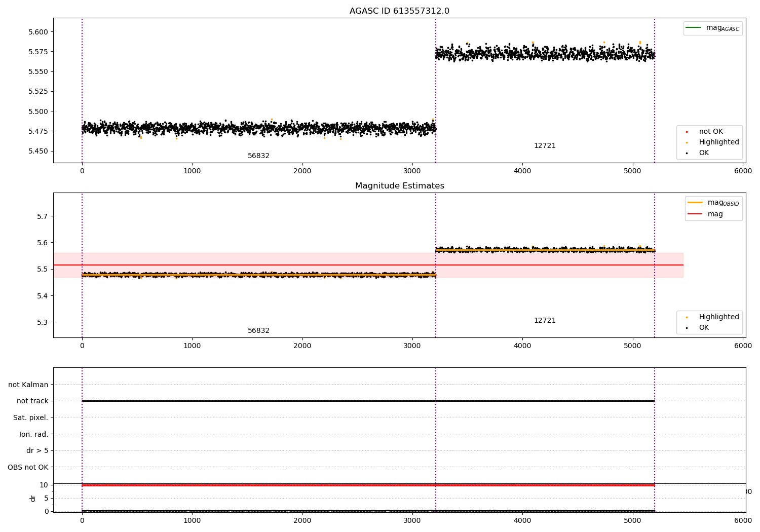Click the title 'AGASC ID 613557312.0'
Screen dimensions: 760x532
399,11
